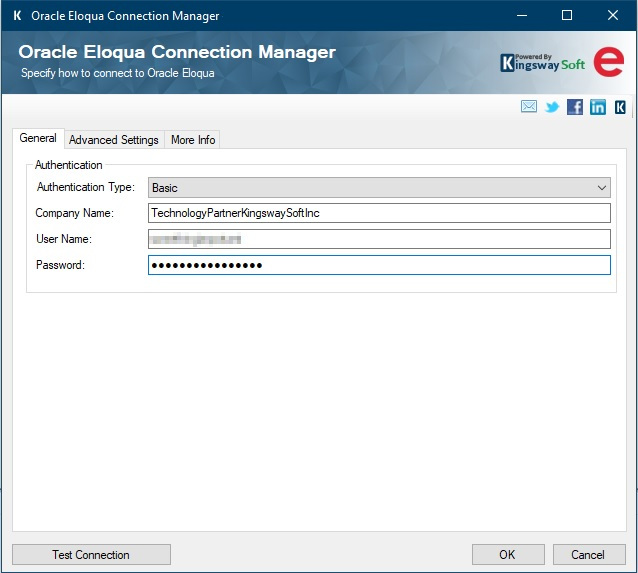Screen dimensions: 638x573
Task: Confirm with the OK button
Action: [x=508, y=554]
